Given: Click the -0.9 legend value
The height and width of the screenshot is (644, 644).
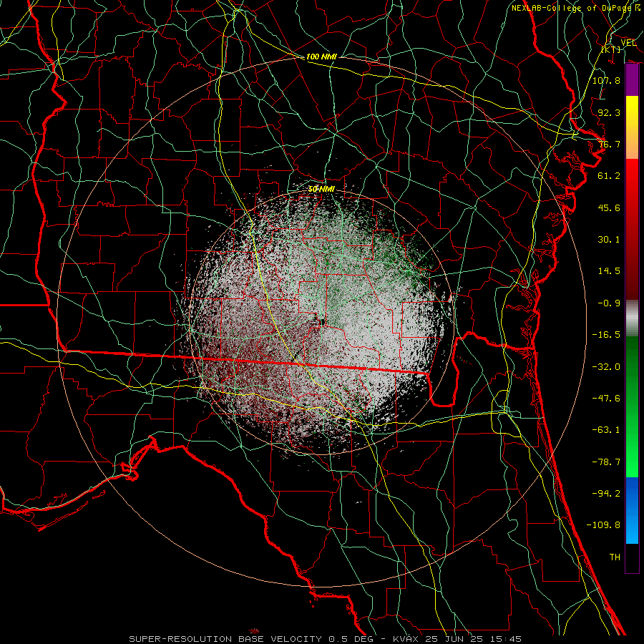Looking at the screenshot, I should pyautogui.click(x=609, y=303).
